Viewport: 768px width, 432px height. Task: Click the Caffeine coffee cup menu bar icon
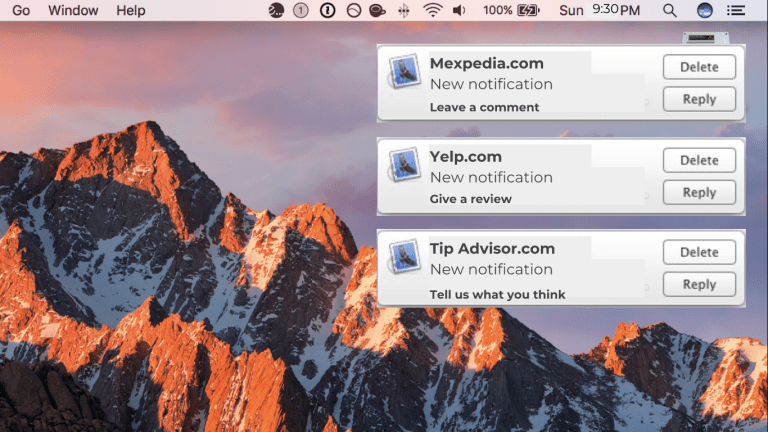pos(377,10)
